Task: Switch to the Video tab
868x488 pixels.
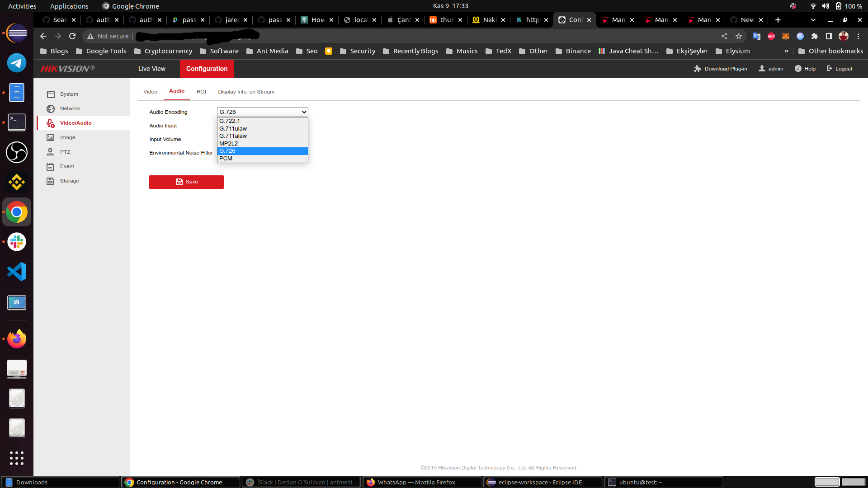Action: pyautogui.click(x=150, y=91)
